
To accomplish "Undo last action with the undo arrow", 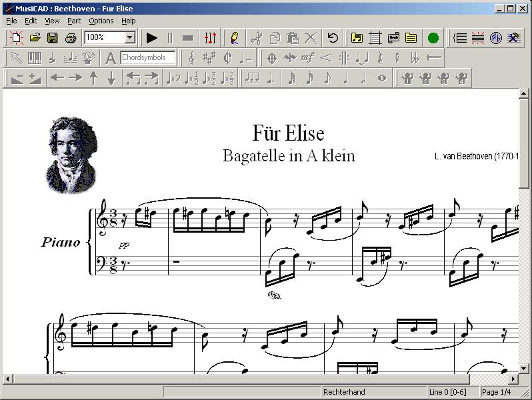I will tap(333, 37).
